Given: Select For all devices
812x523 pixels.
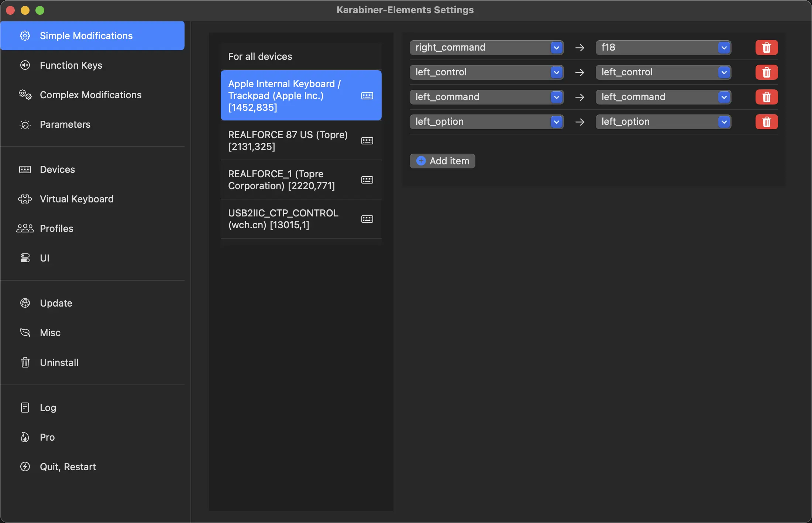Looking at the screenshot, I should (x=301, y=56).
